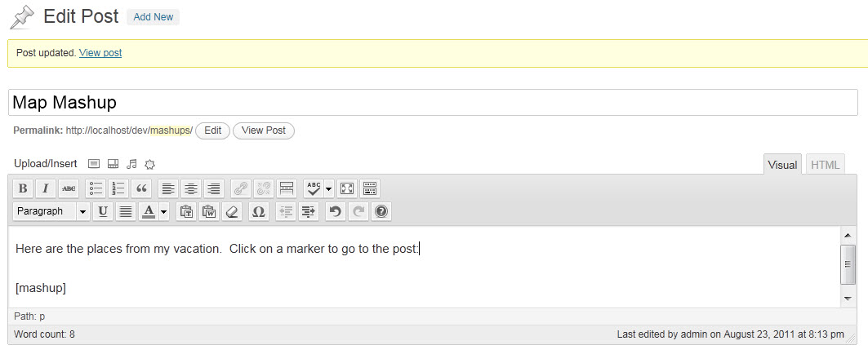Click the Add Audio upload icon

(132, 164)
